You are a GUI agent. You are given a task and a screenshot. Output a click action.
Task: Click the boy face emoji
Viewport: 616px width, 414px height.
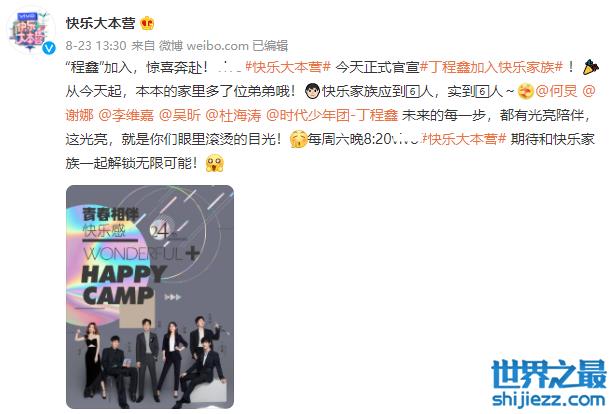point(313,91)
